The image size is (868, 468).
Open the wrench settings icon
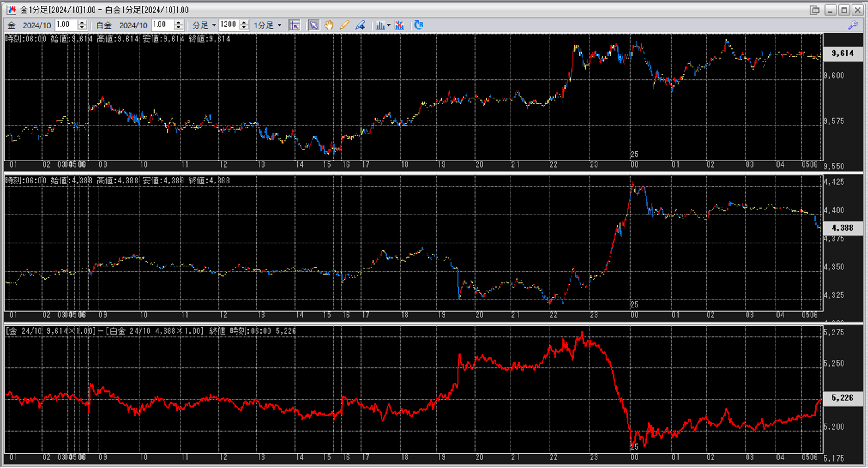(852, 25)
